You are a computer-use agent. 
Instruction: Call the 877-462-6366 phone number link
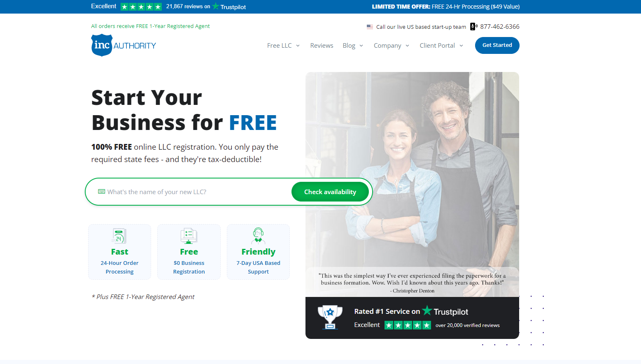(500, 27)
